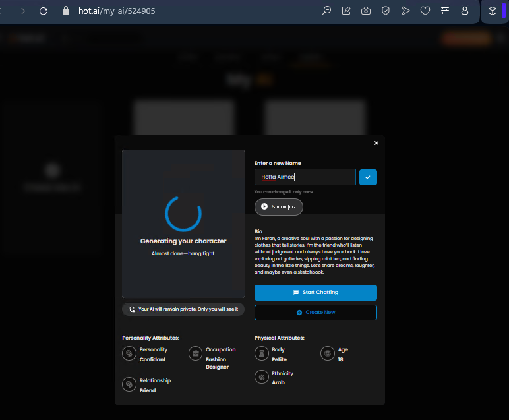509x420 pixels.
Task: Open the browser extensions cube icon
Action: [492, 11]
